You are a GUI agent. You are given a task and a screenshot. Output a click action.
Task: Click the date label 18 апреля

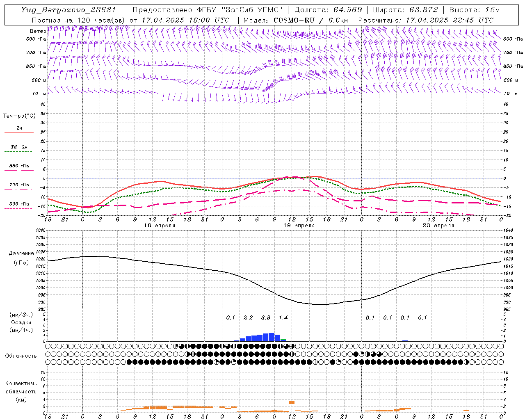(160, 226)
